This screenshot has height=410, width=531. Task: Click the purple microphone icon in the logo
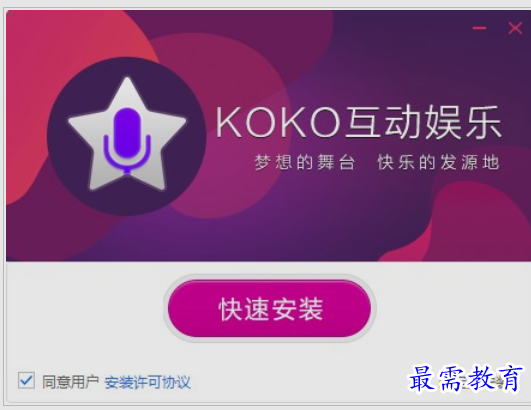127,139
